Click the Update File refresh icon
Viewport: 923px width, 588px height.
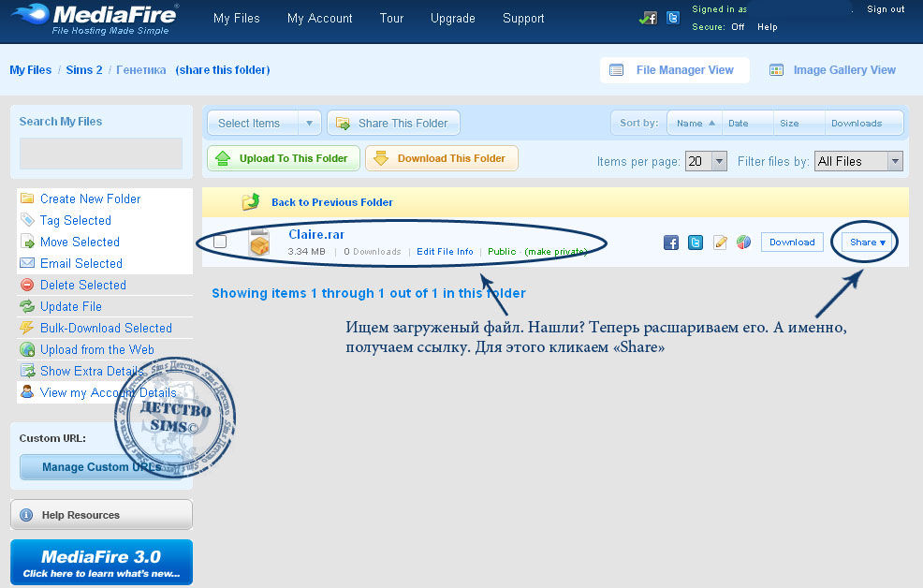[x=27, y=306]
